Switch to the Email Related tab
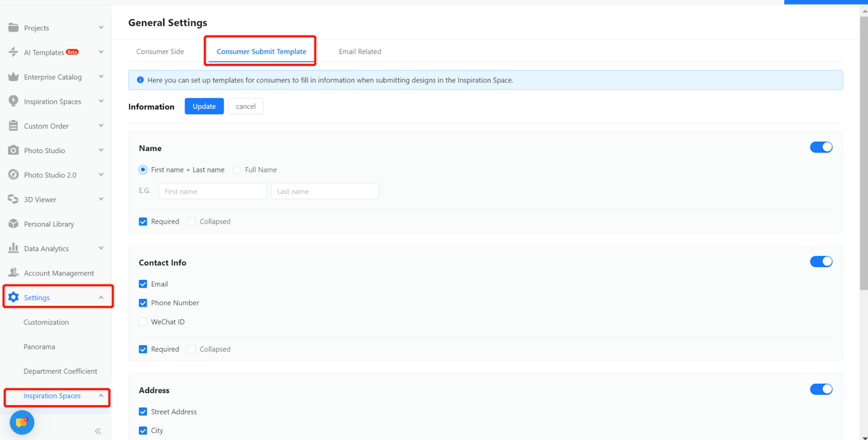This screenshot has height=440, width=868. 360,52
